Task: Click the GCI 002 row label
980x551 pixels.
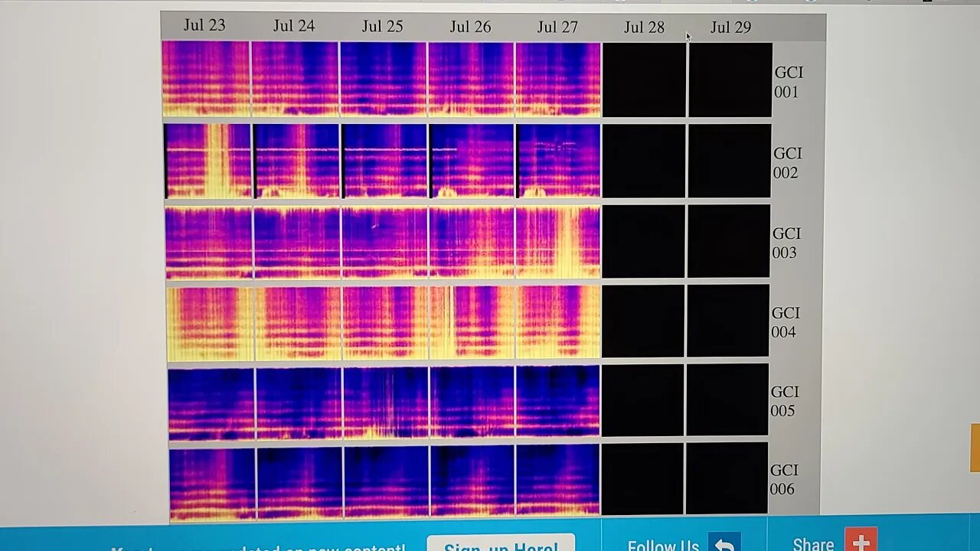Action: (788, 163)
